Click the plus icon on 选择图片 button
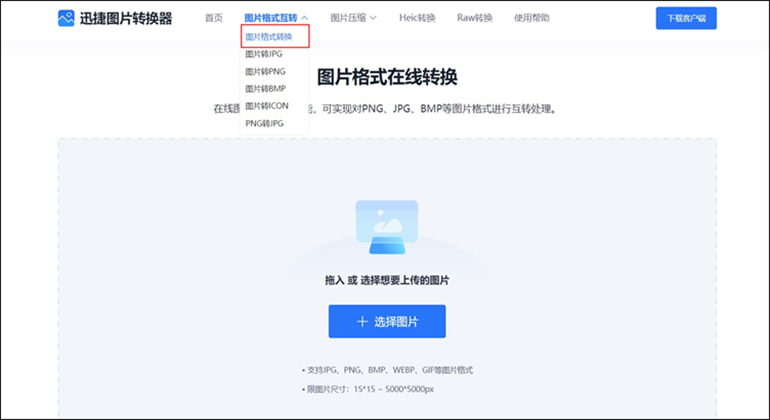 coord(362,321)
